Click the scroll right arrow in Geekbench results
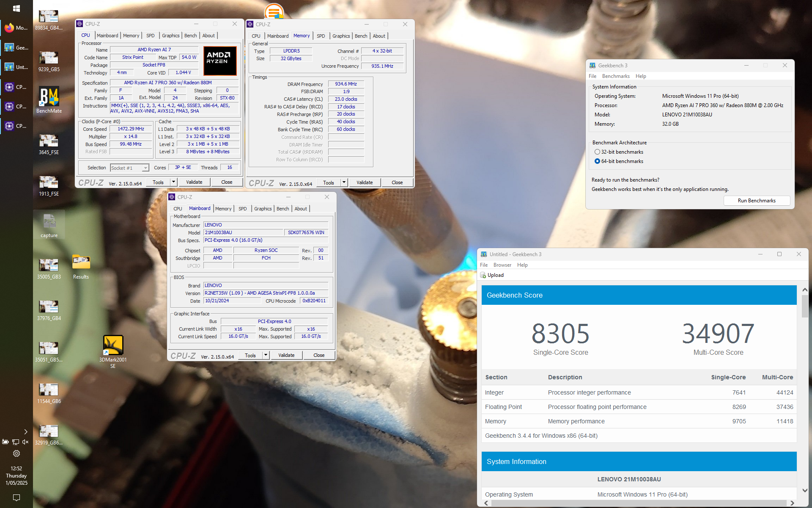 tap(792, 503)
